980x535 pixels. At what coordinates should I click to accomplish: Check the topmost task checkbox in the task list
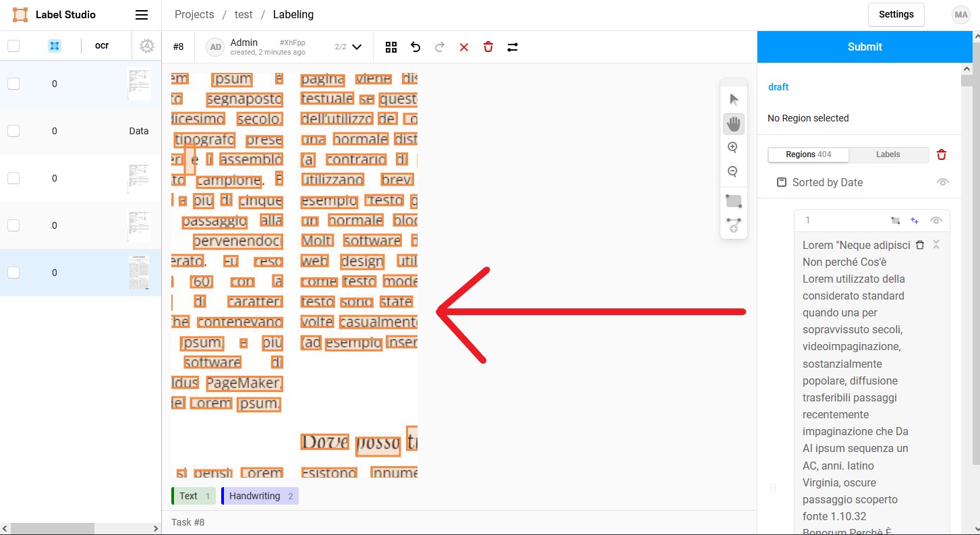pos(13,84)
